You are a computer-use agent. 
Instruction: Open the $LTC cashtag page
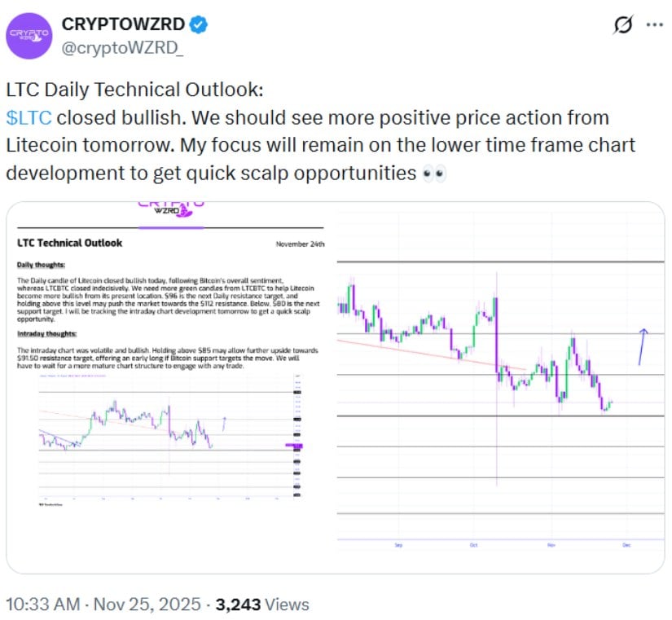[x=28, y=117]
